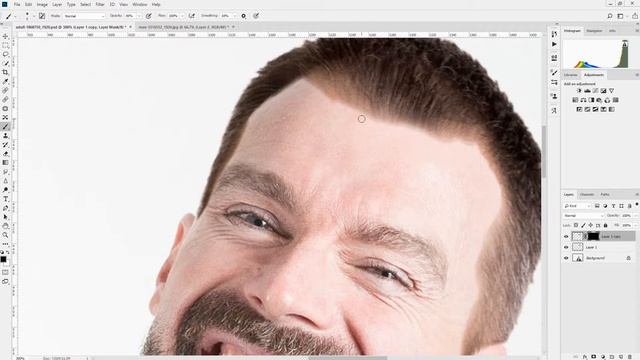Hide the Layer 1 layer

click(x=566, y=247)
